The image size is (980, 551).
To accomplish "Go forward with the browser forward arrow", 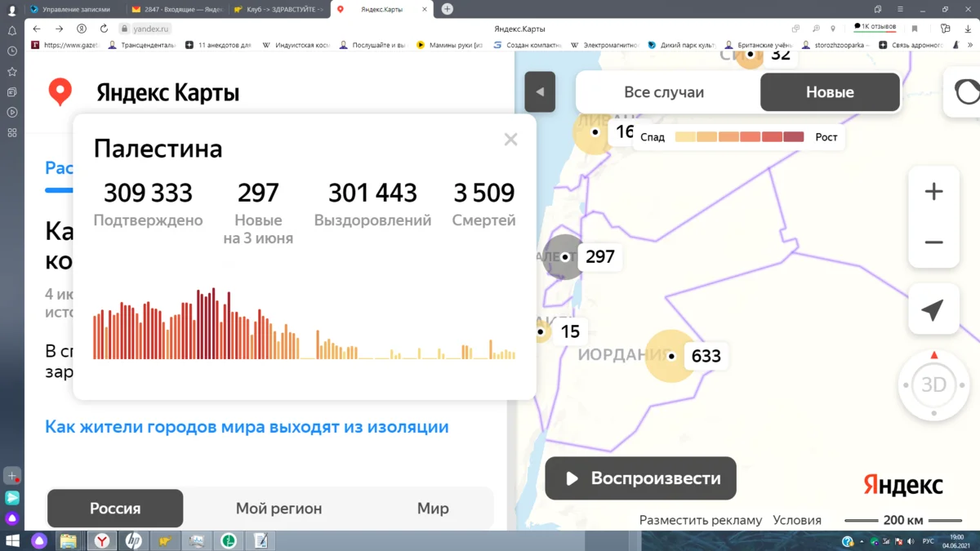I will click(x=59, y=29).
